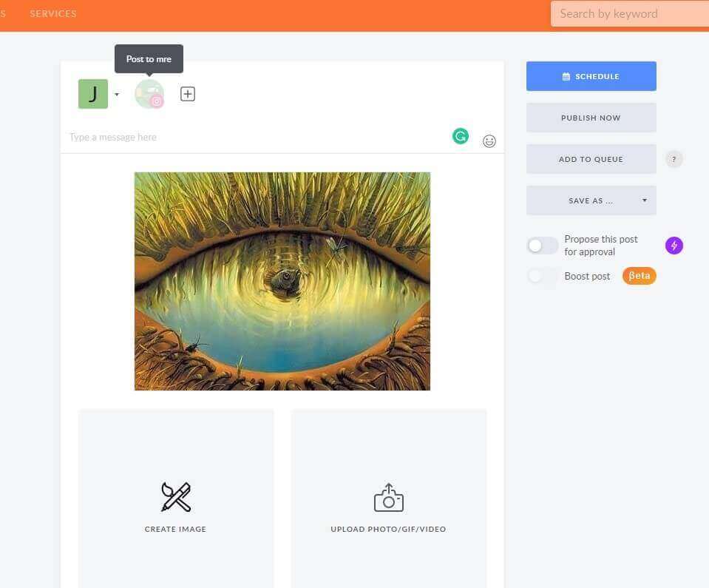
Task: Click the add profile plus icon
Action: pos(188,94)
